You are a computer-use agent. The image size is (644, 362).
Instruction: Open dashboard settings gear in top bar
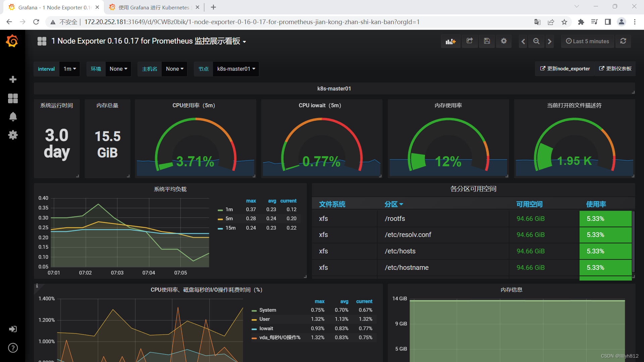coord(504,41)
